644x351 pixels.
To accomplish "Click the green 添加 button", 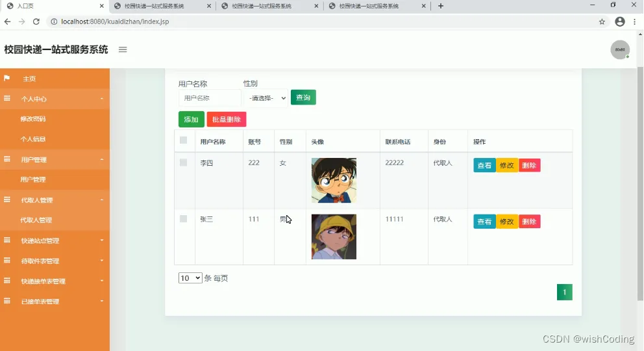I will [x=191, y=119].
